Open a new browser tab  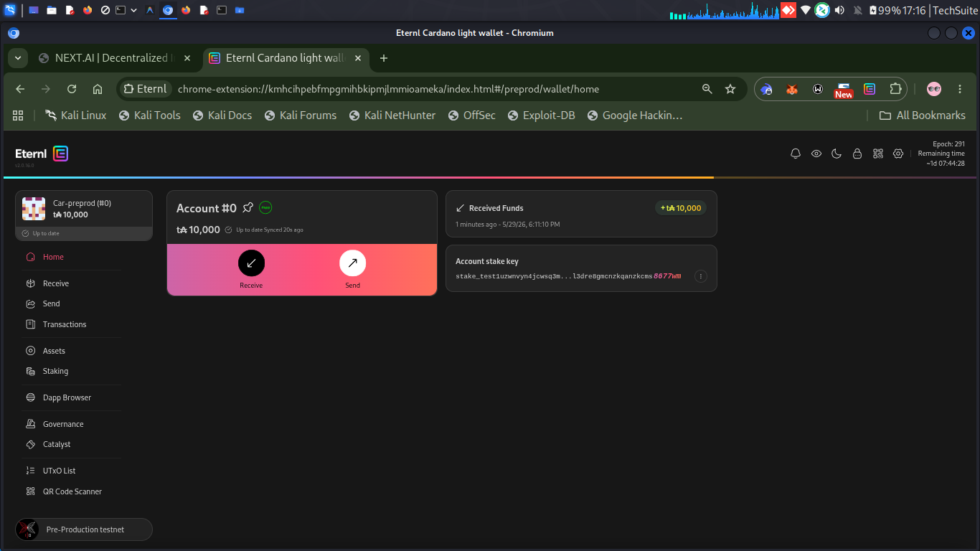tap(384, 58)
